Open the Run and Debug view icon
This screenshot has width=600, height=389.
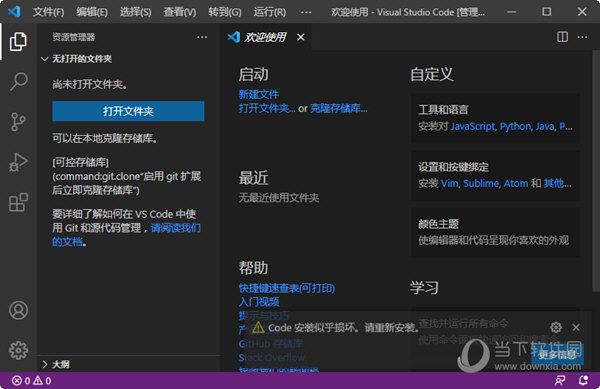click(18, 162)
